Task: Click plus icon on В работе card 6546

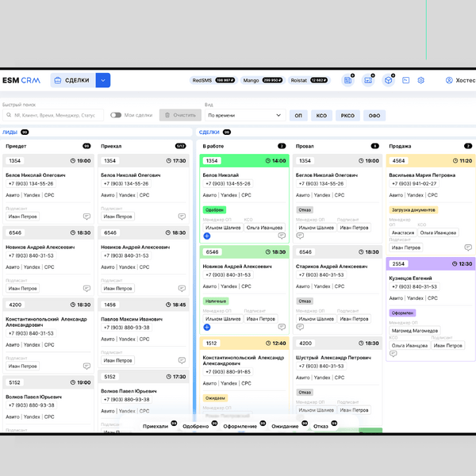Action: click(x=207, y=327)
